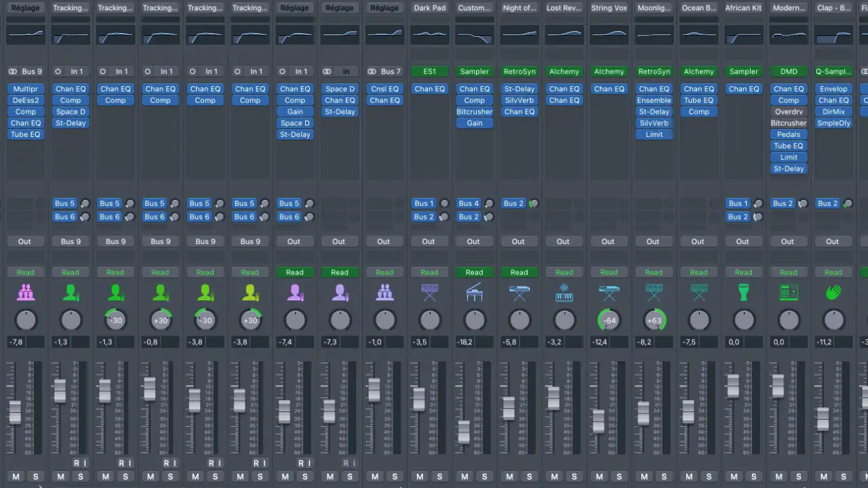Select the piano icon on the Sampler channel strip

[x=474, y=293]
